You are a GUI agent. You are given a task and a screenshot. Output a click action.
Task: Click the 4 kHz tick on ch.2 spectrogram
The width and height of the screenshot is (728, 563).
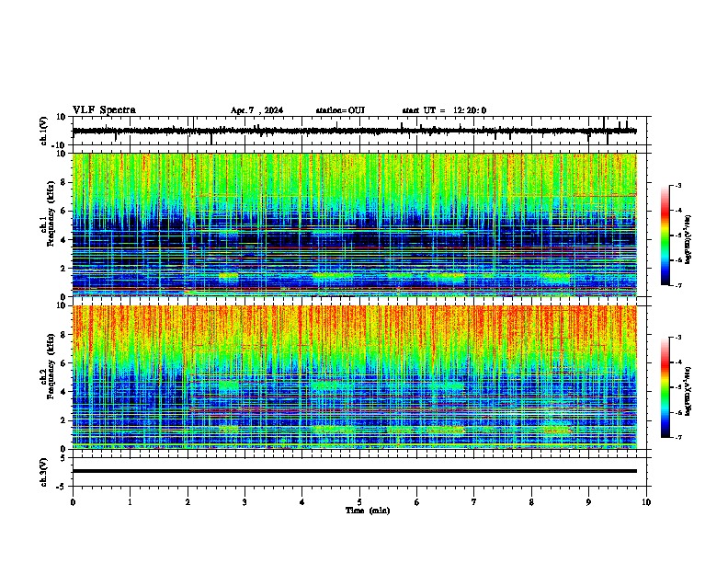[x=64, y=392]
